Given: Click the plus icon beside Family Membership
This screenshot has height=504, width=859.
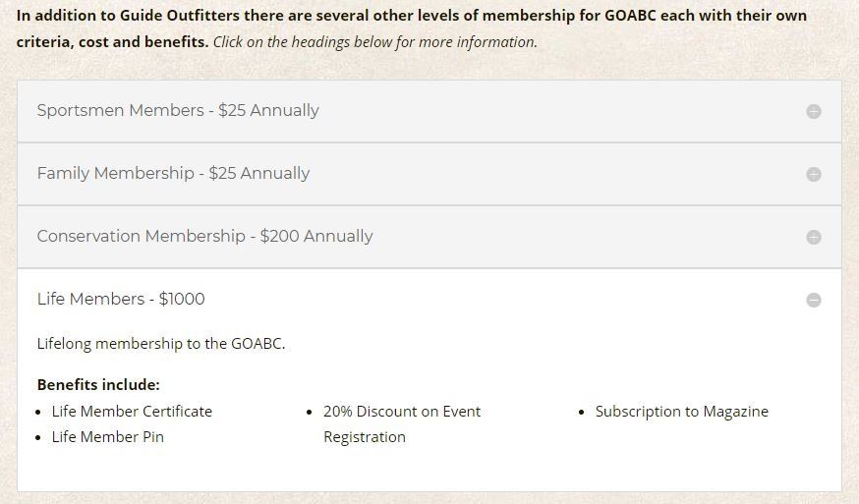Looking at the screenshot, I should tap(814, 174).
